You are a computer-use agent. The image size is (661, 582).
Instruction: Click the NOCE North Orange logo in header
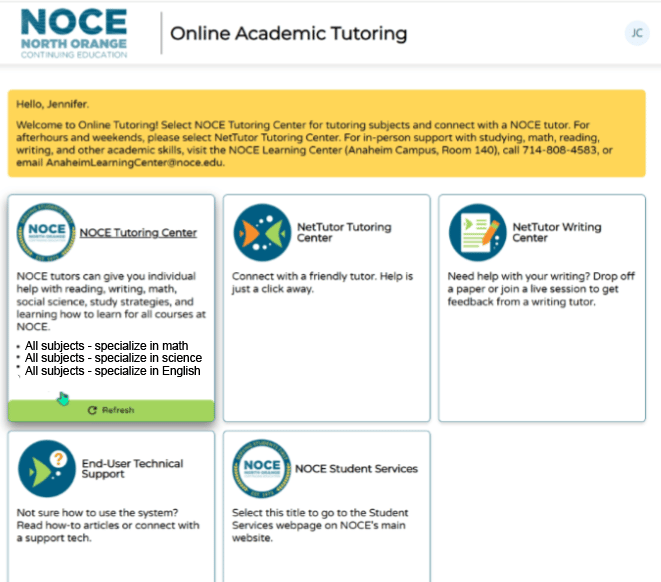74,34
